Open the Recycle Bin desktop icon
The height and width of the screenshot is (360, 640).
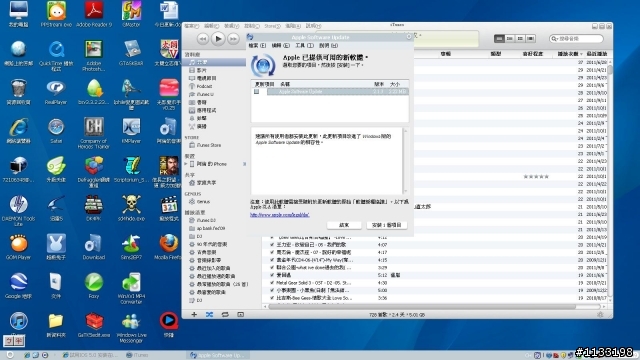[18, 92]
